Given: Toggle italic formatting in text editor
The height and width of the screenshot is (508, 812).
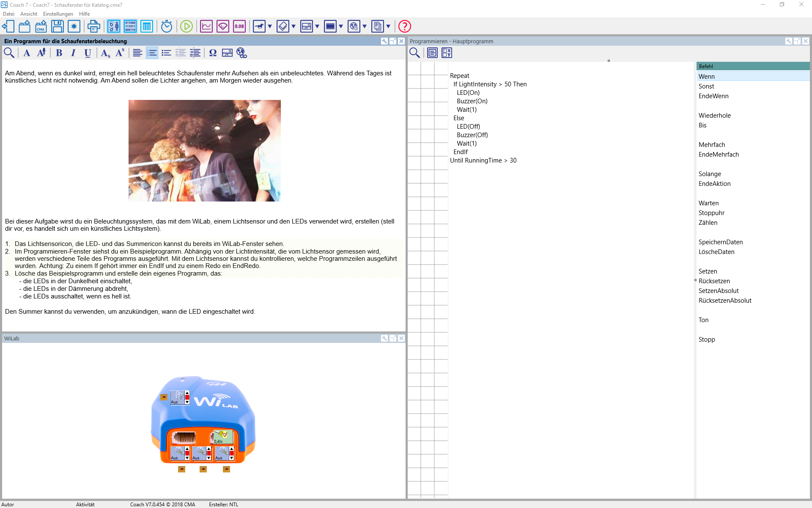Looking at the screenshot, I should coord(72,52).
